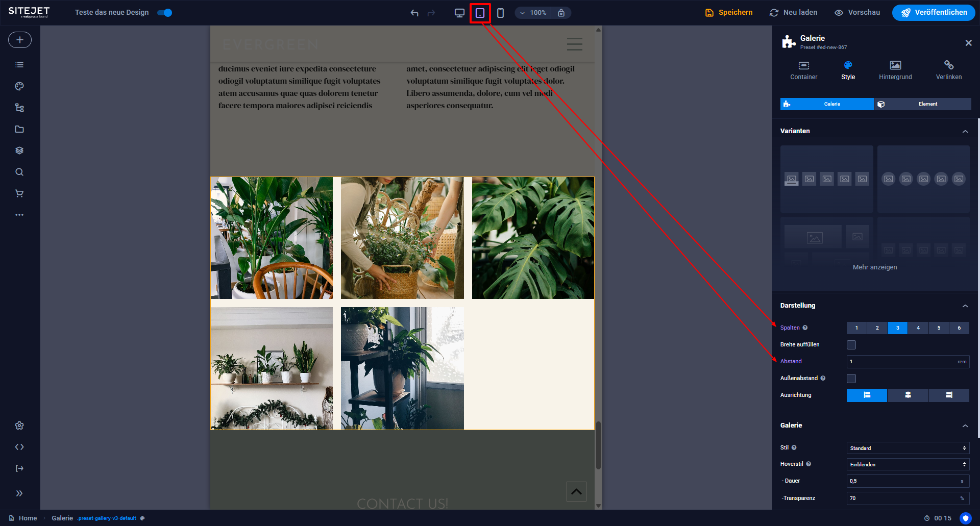
Task: Switch to desktop preview device icon
Action: pos(459,13)
